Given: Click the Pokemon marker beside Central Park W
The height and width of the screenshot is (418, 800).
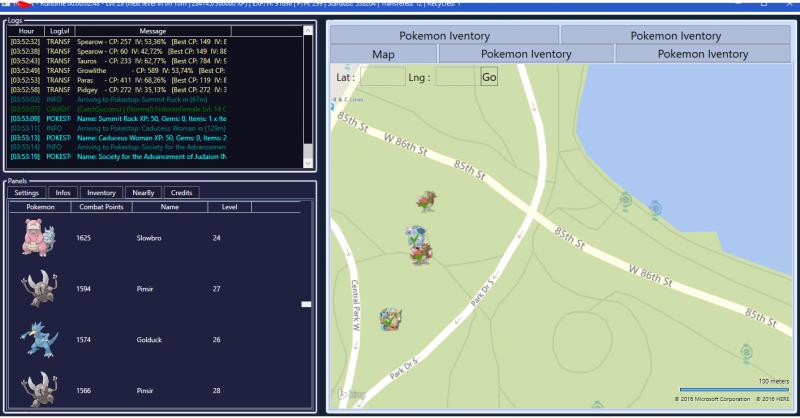Looking at the screenshot, I should 390,320.
